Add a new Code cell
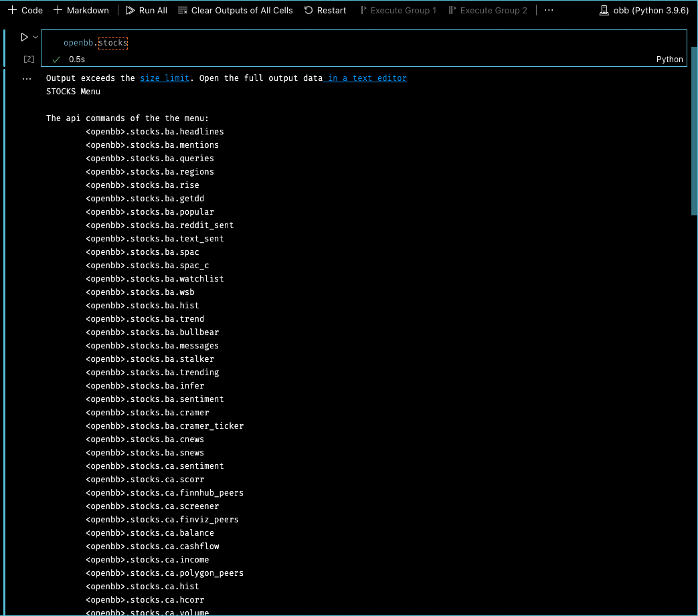698x616 pixels. point(25,10)
